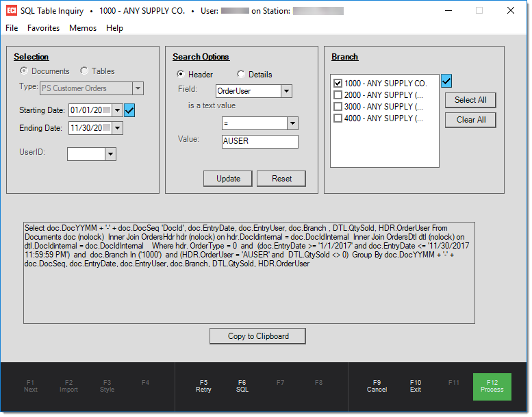Screen dimensions: 532x417
Task: Click the Branch panel heading
Action: tap(344, 57)
